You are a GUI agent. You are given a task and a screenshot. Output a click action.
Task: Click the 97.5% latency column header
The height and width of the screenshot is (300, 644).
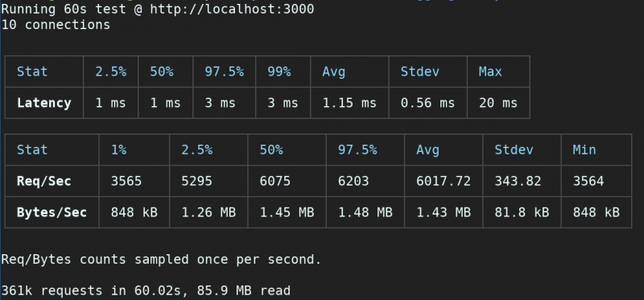225,72
